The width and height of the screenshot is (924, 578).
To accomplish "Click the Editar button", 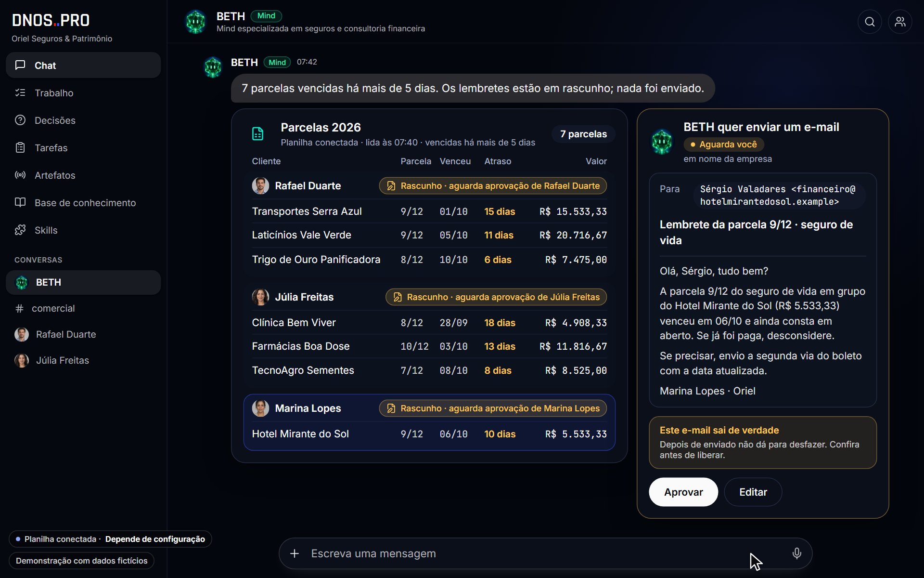I will click(x=753, y=492).
